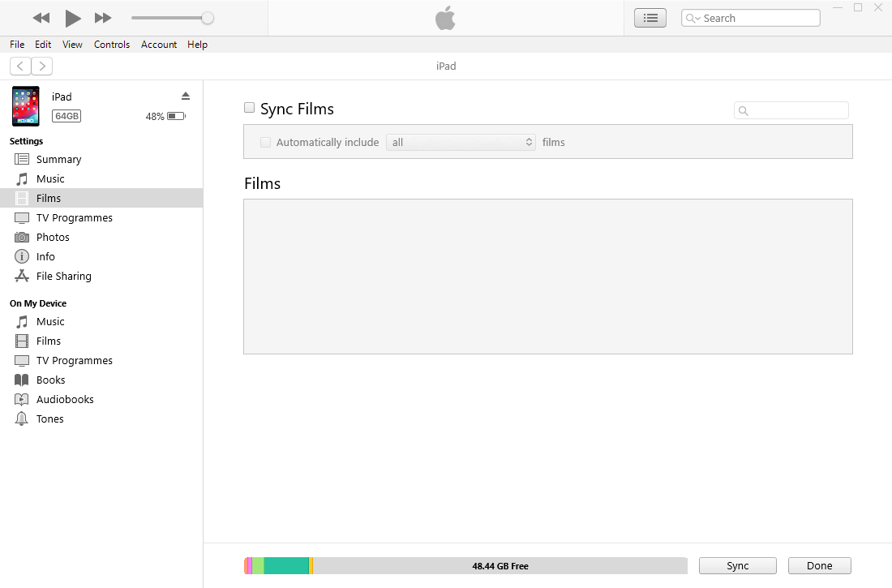Open the 'all' films dropdown
This screenshot has width=892, height=588.
[x=461, y=142]
